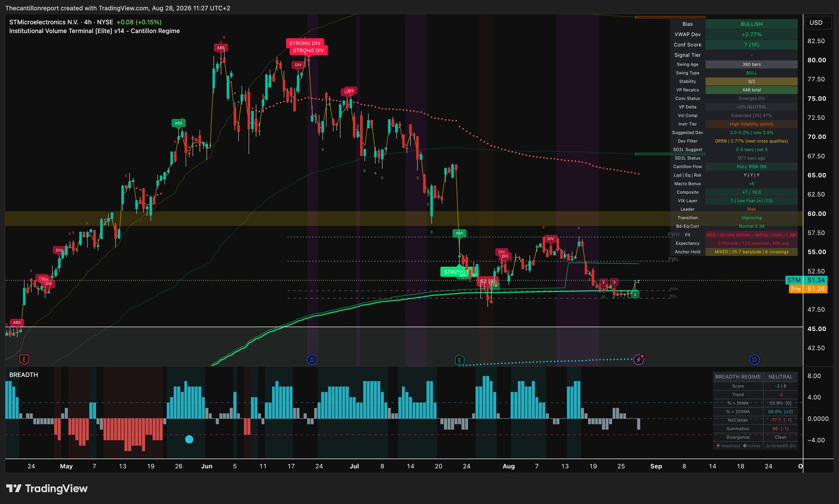The height and width of the screenshot is (504, 839).
Task: Click the Stability 0/2 cell
Action: [x=751, y=82]
